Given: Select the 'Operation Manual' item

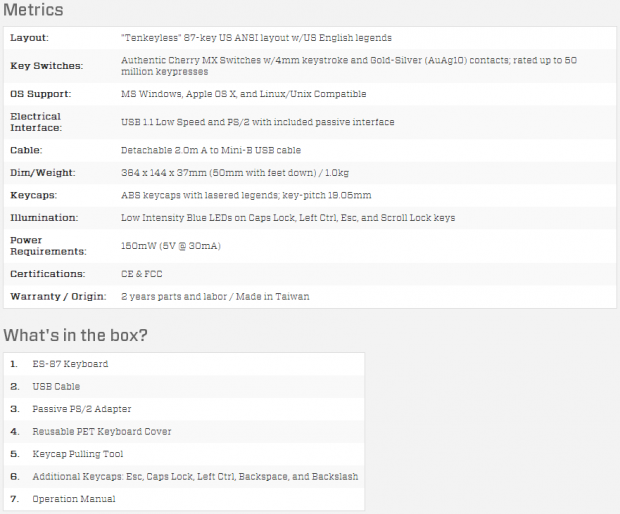Looking at the screenshot, I should coord(74,499).
